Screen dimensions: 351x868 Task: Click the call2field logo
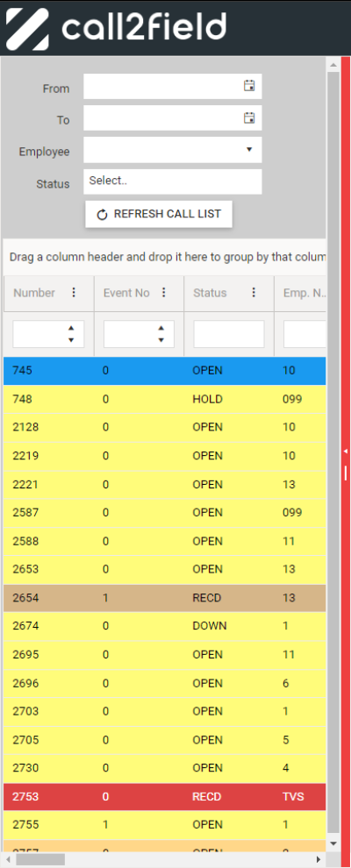116,28
